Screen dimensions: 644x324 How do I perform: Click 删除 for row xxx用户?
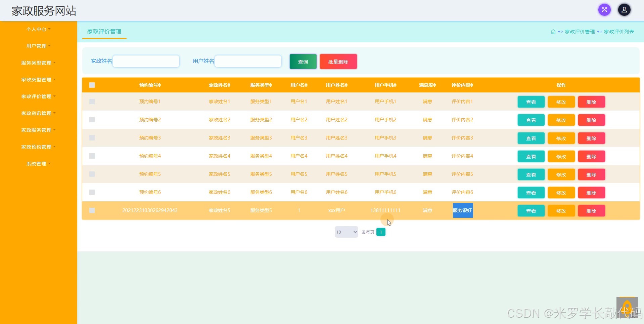[x=591, y=211]
